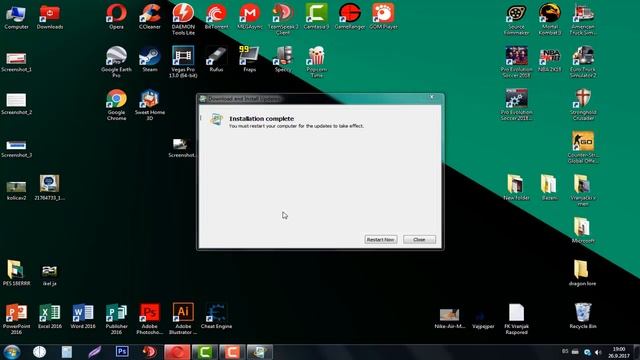Launch the Adobe Illustrator desktop shortcut
The width and height of the screenshot is (640, 360).
point(183,319)
